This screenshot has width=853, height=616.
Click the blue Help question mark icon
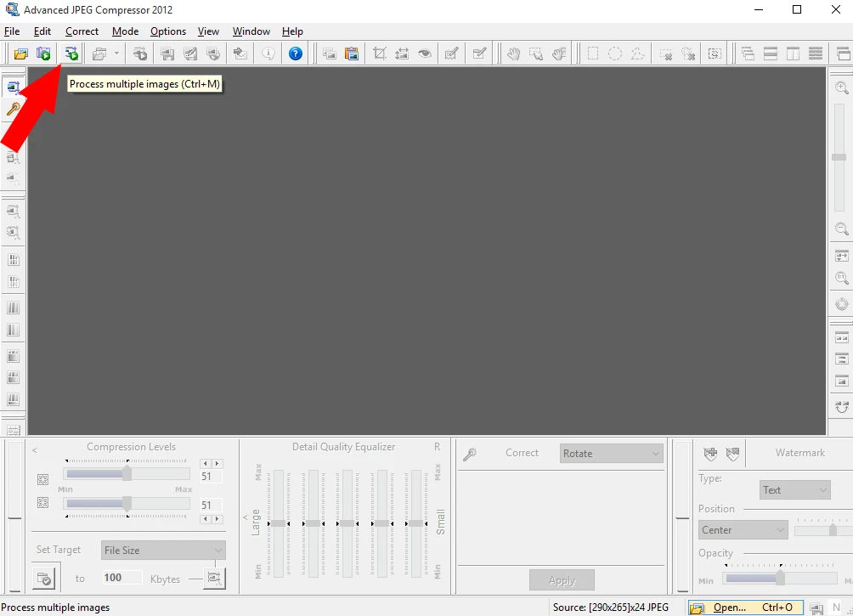(296, 54)
